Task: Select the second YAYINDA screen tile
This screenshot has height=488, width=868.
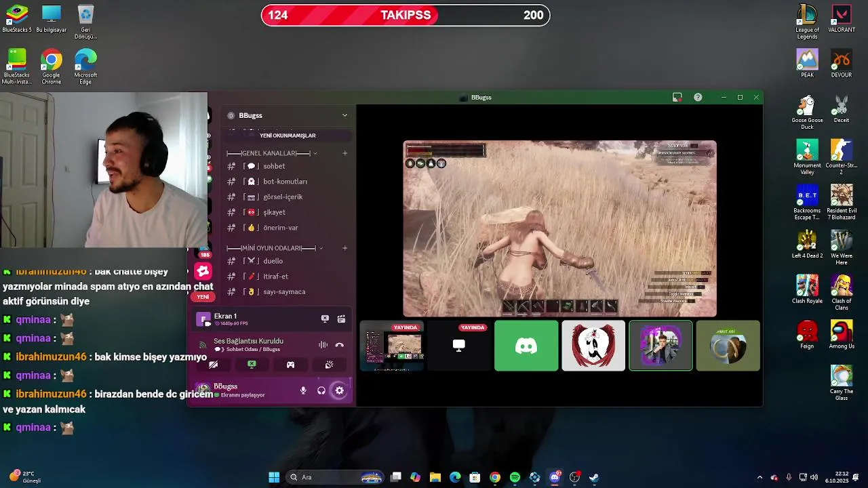Action: (x=459, y=346)
